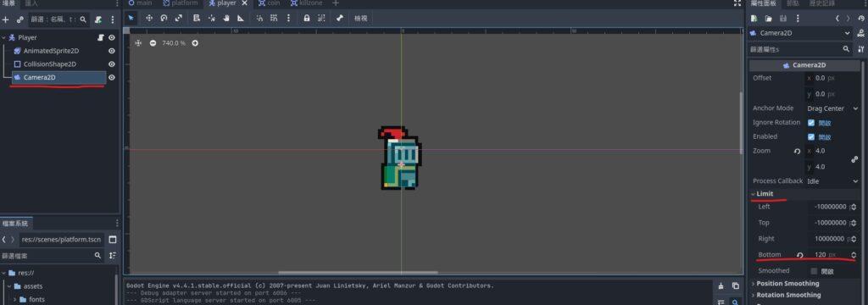Switch to the coin scene tab
868x305 pixels.
point(269,3)
